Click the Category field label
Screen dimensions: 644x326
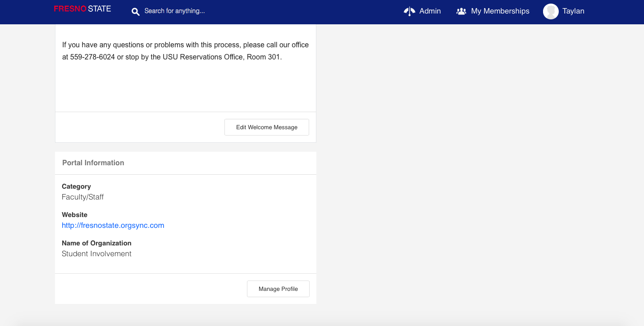[x=76, y=186]
